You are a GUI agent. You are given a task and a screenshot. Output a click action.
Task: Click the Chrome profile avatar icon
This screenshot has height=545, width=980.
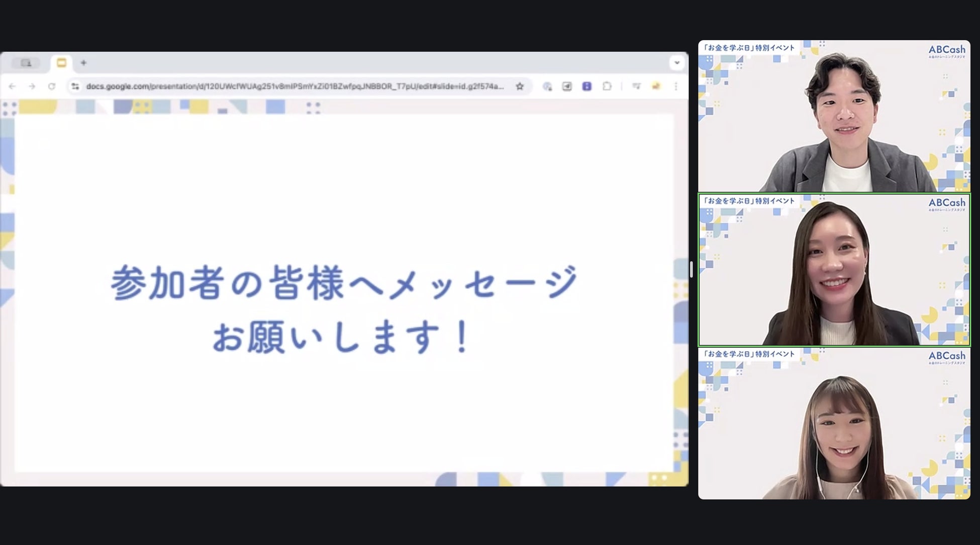tap(656, 86)
